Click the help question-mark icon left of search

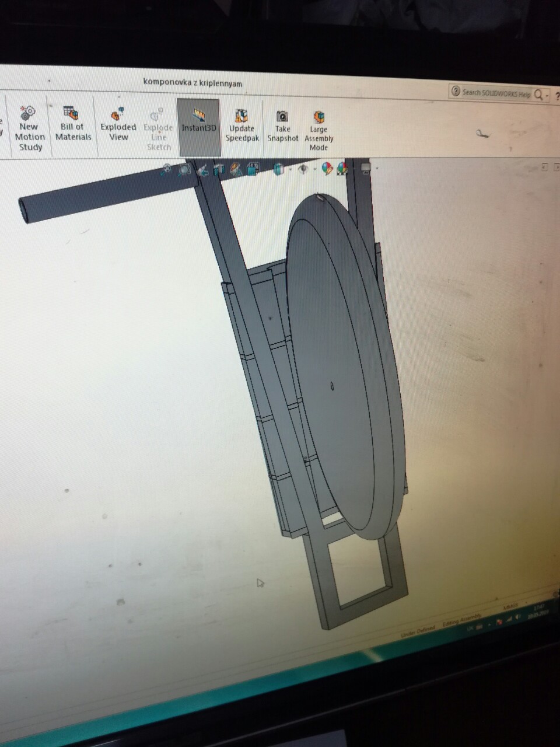click(x=455, y=92)
